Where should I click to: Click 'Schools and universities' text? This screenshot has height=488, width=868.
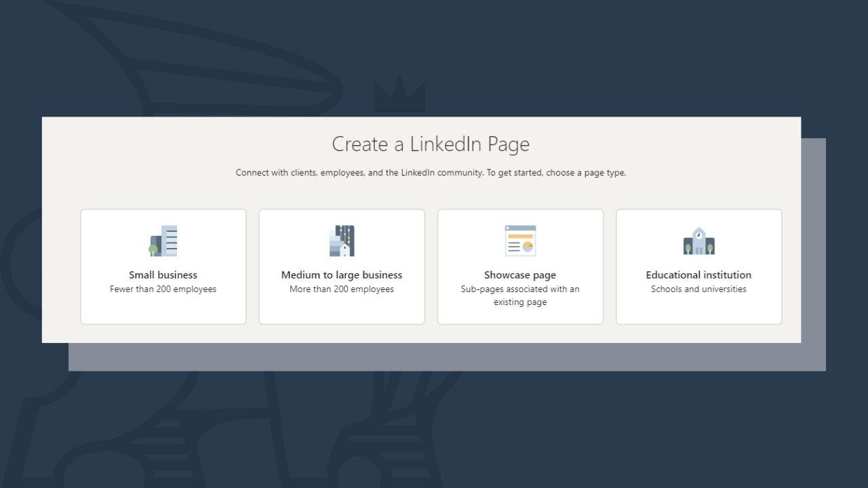click(x=698, y=289)
